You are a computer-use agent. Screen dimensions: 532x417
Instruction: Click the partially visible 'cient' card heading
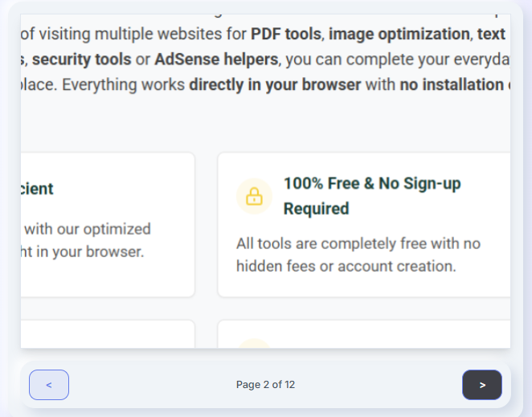pyautogui.click(x=37, y=189)
